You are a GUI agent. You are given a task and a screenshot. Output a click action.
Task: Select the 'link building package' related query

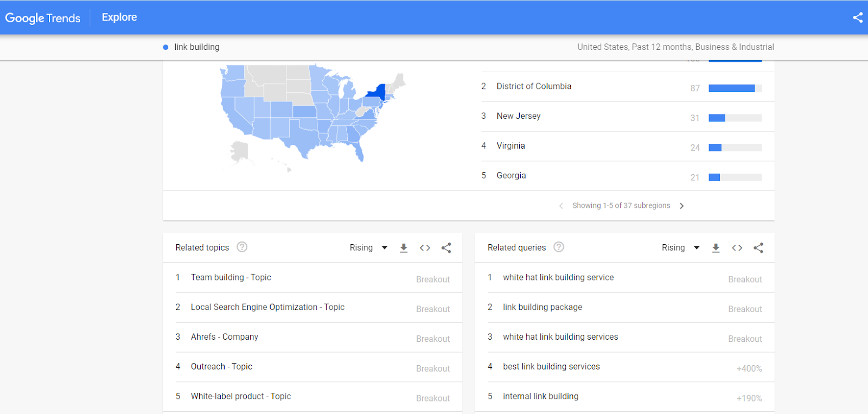(542, 307)
